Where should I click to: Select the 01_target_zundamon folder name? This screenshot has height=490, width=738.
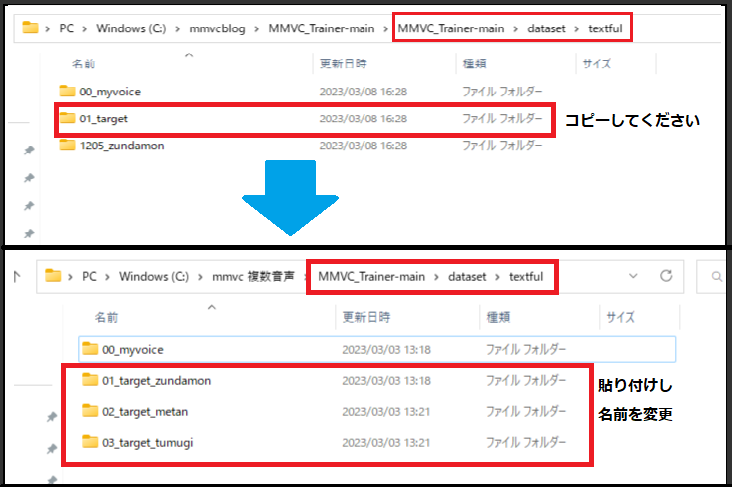click(156, 380)
